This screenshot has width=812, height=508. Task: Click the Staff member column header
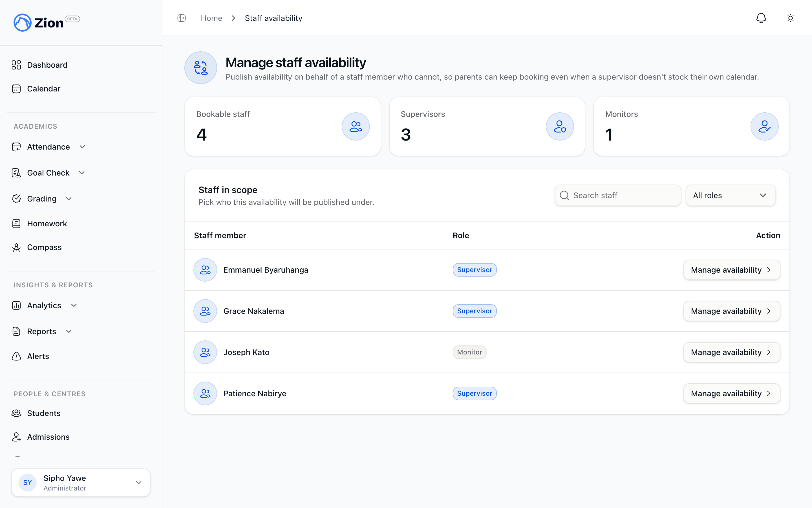(220, 236)
